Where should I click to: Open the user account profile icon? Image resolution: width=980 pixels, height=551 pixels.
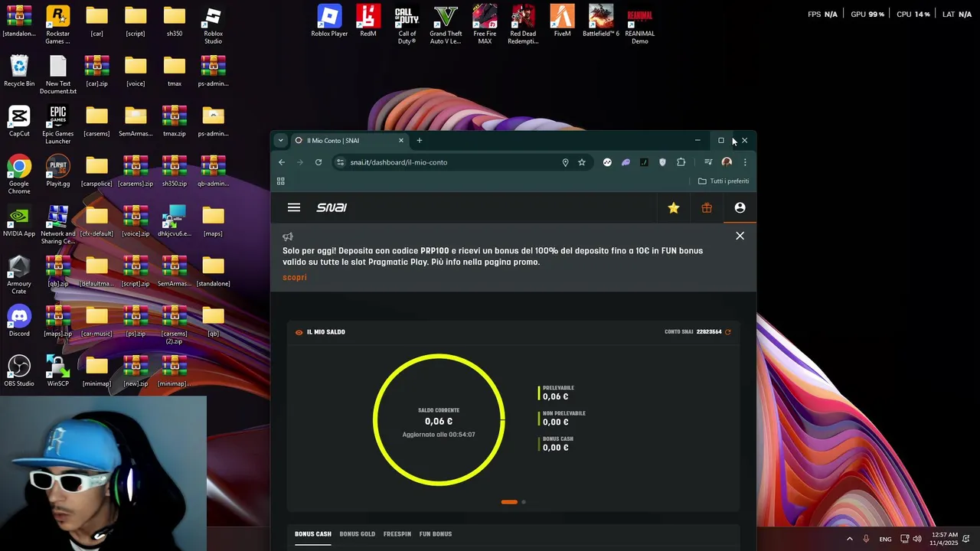coord(740,207)
